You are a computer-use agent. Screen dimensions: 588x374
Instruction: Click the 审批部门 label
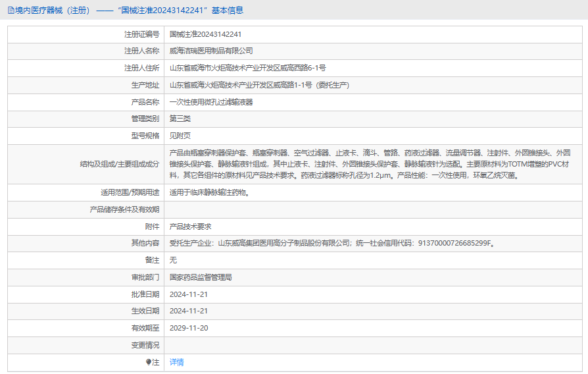(145, 277)
